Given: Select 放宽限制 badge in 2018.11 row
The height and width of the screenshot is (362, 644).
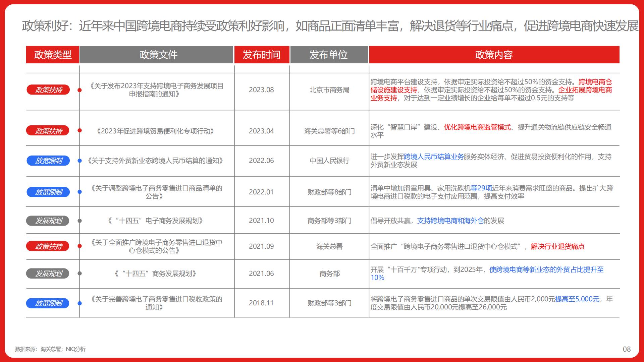Looking at the screenshot, I should coord(48,303).
